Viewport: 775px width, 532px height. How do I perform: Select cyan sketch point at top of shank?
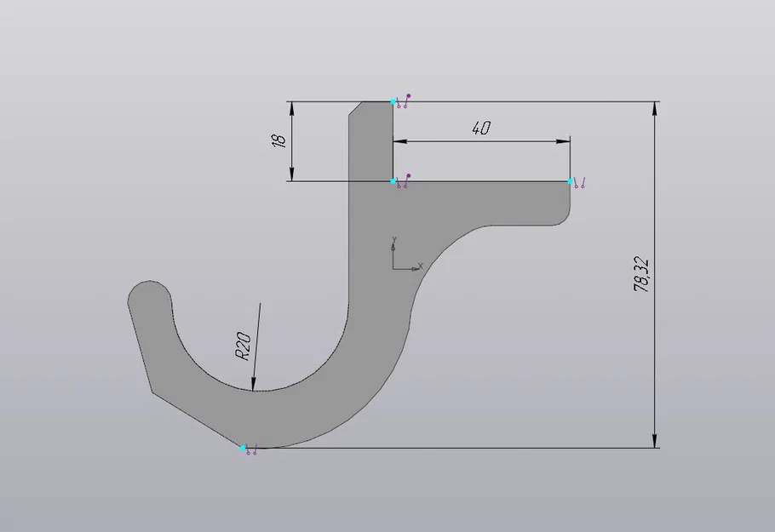point(393,102)
